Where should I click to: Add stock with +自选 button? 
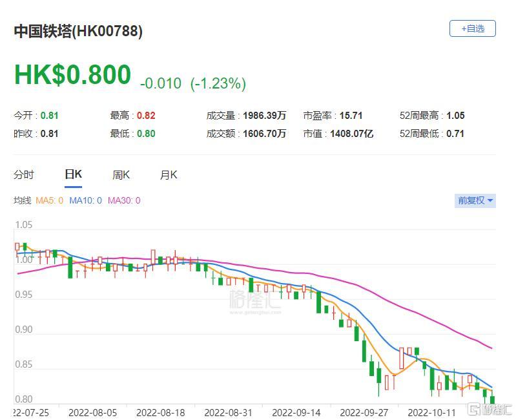click(x=472, y=28)
